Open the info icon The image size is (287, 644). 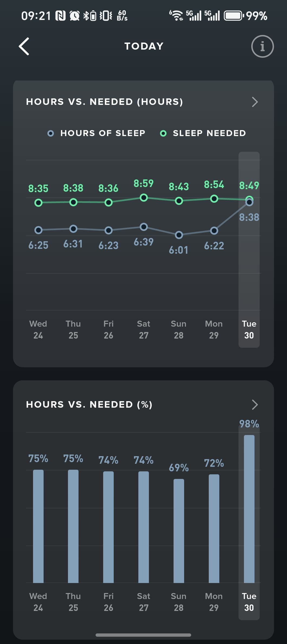(262, 46)
